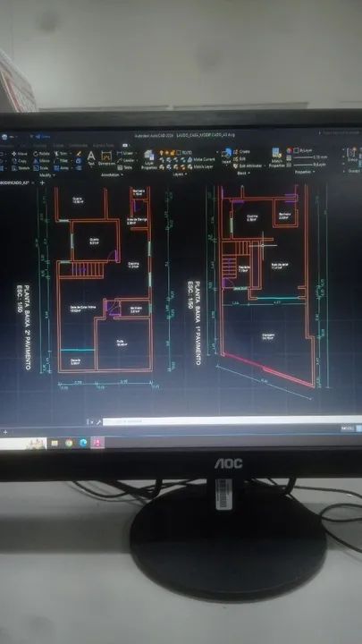
Task: Activate the Dimension tool
Action: pyautogui.click(x=106, y=158)
